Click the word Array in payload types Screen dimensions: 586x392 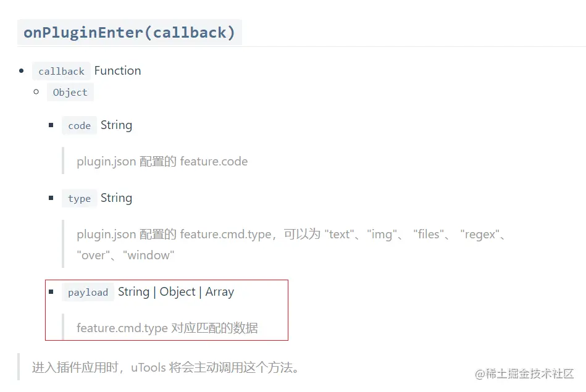point(219,292)
